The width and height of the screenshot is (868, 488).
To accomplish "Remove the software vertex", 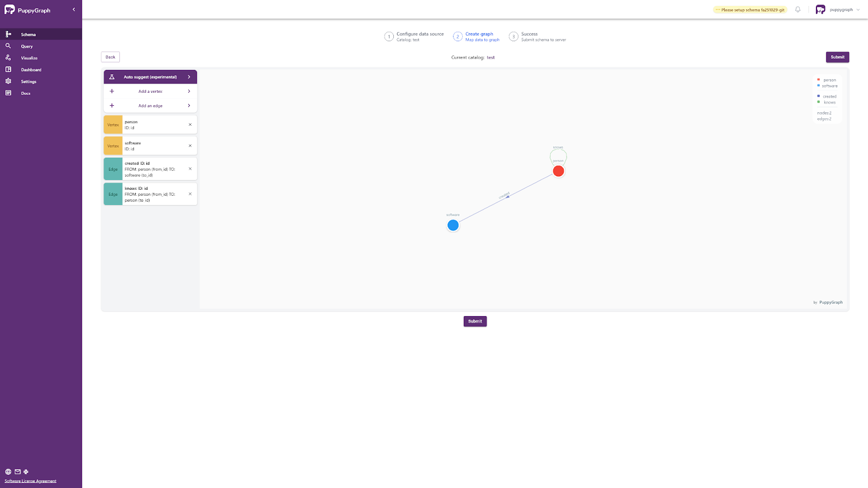I will tap(190, 146).
